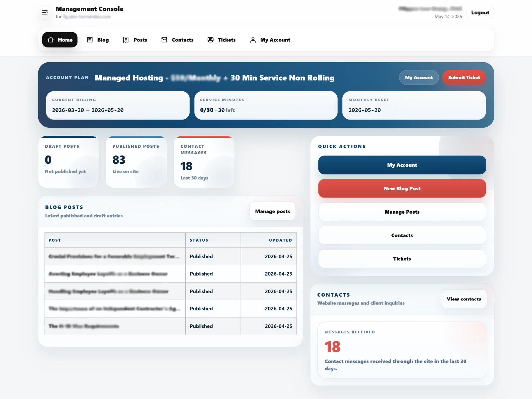This screenshot has height=399, width=532.
Task: Create a New Blog Post
Action: pos(402,188)
